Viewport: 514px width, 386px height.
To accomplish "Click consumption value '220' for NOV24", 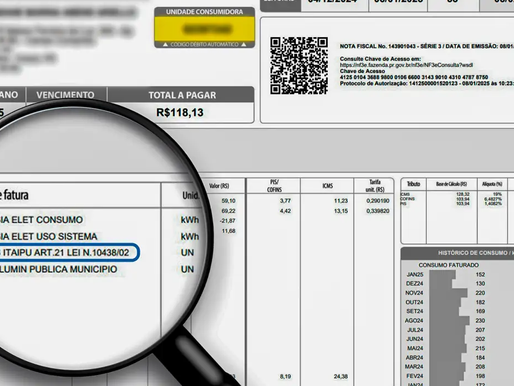I will point(480,293).
